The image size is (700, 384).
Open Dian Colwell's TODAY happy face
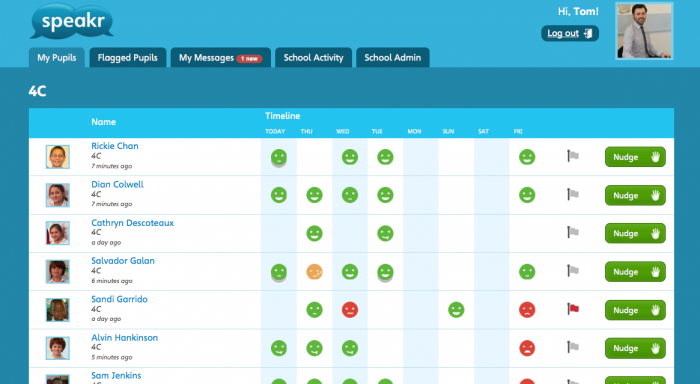click(279, 195)
